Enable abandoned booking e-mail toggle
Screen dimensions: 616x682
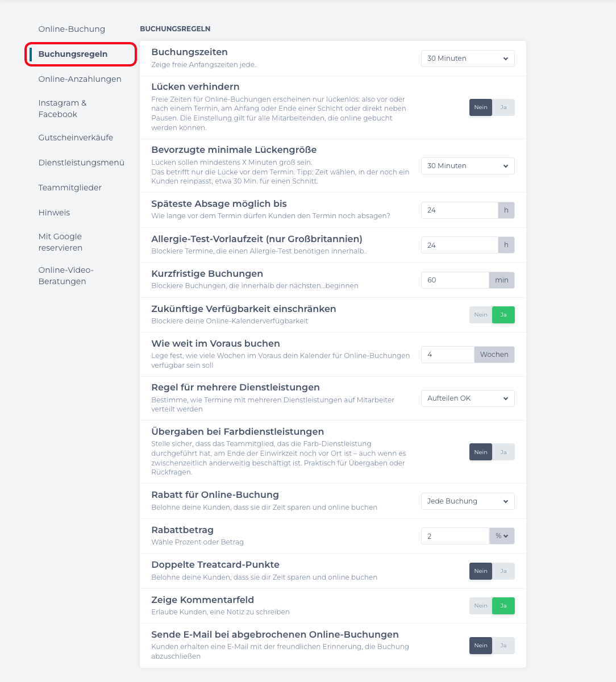click(503, 646)
